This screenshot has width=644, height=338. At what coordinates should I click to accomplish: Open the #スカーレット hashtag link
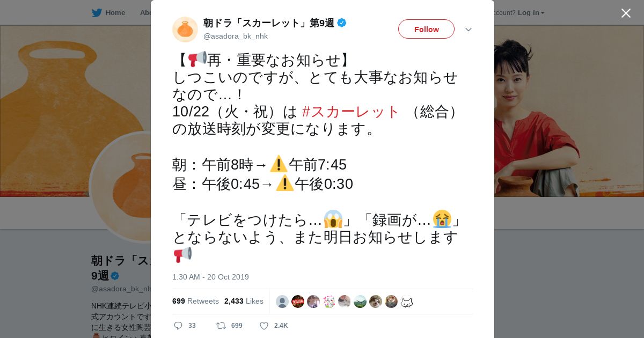351,112
